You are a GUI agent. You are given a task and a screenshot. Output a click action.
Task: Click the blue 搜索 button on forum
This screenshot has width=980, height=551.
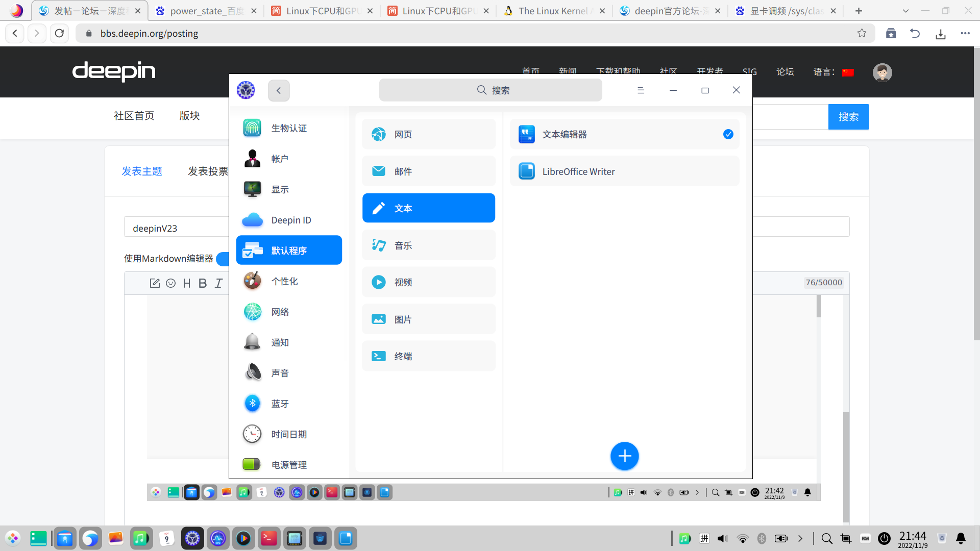[x=848, y=117]
